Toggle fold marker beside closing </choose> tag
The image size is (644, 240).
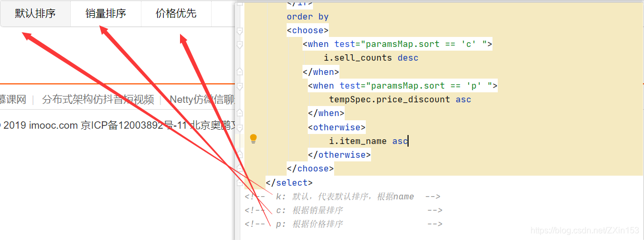tap(240, 168)
